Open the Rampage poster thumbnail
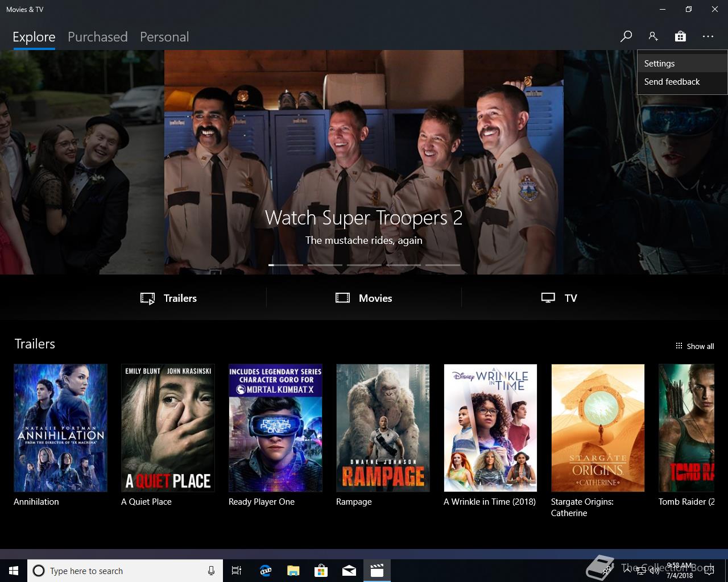Viewport: 728px width, 582px height. [383, 428]
